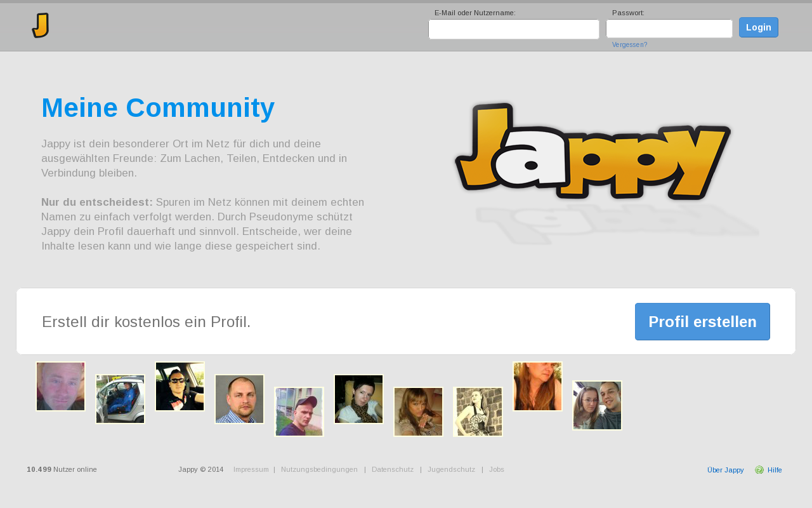Click the green Hilfe help icon

759,470
